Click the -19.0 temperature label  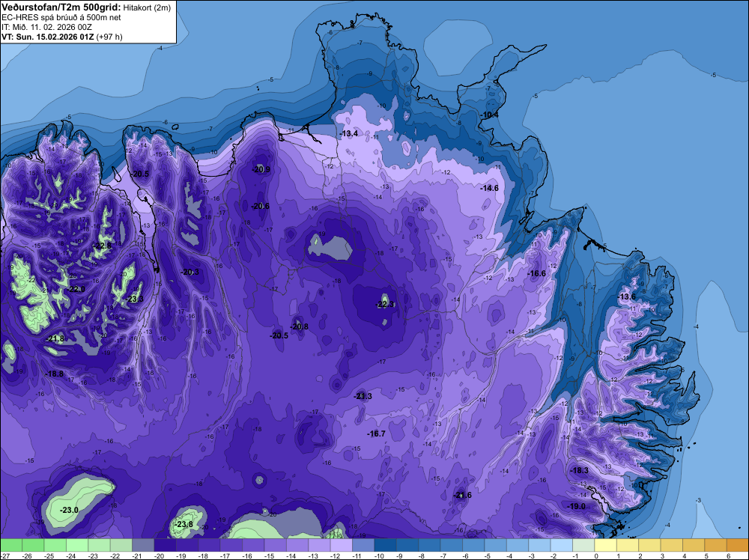click(x=576, y=506)
